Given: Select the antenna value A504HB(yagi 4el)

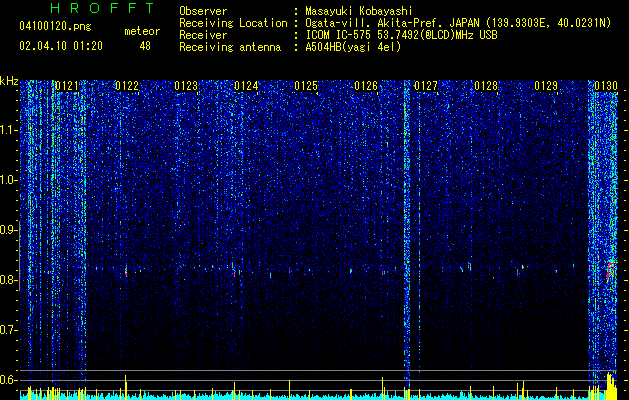Looking at the screenshot, I should coord(353,47).
